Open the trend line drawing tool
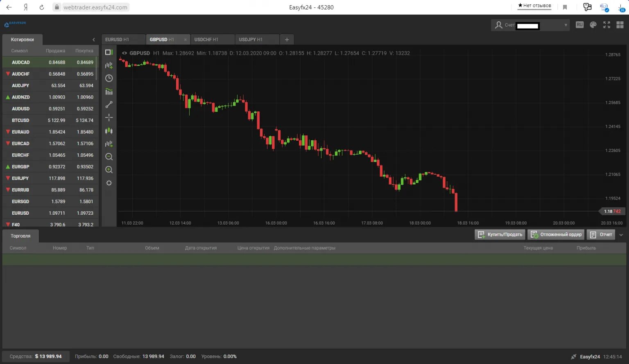Image resolution: width=629 pixels, height=364 pixels. [x=109, y=104]
